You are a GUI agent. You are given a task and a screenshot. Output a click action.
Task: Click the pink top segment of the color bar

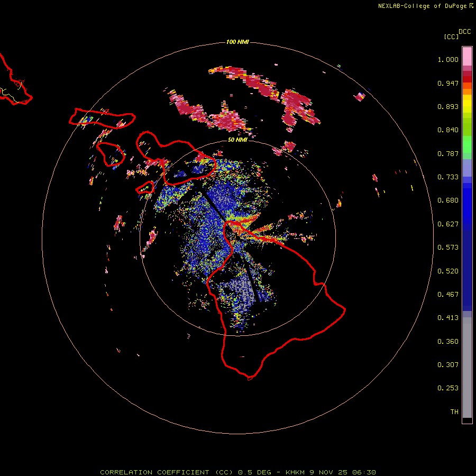coord(467,57)
